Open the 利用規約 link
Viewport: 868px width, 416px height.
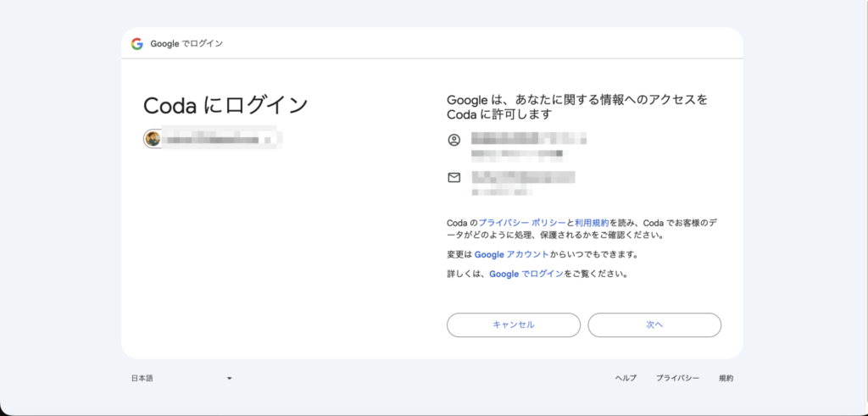[x=592, y=222]
